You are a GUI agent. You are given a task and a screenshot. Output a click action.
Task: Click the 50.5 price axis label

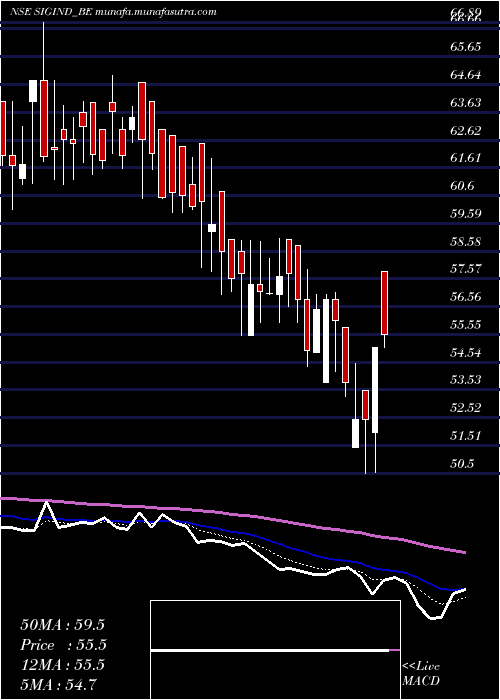coord(462,464)
